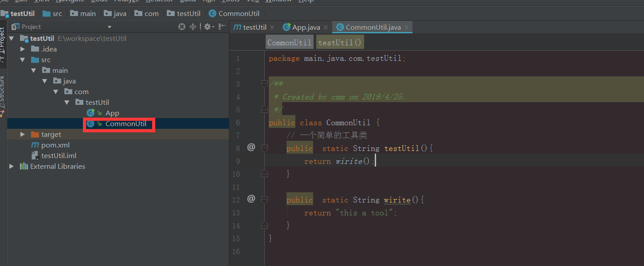Expand External Libraries node

[12, 166]
